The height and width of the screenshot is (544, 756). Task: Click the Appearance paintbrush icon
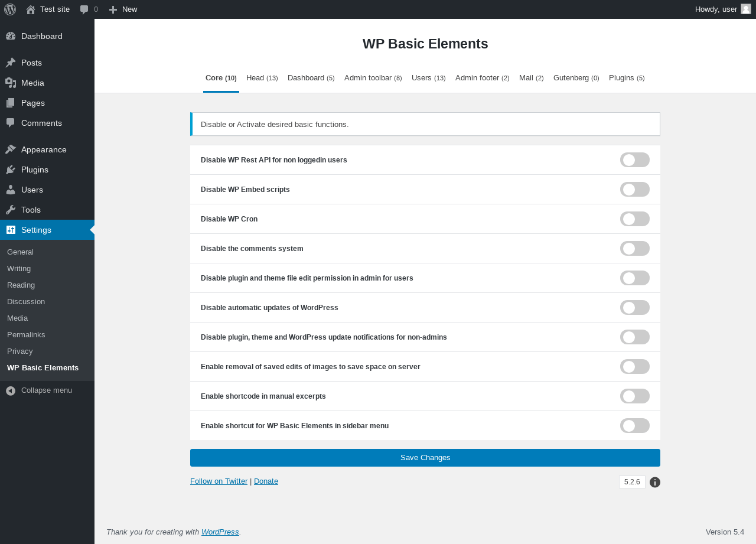point(11,149)
